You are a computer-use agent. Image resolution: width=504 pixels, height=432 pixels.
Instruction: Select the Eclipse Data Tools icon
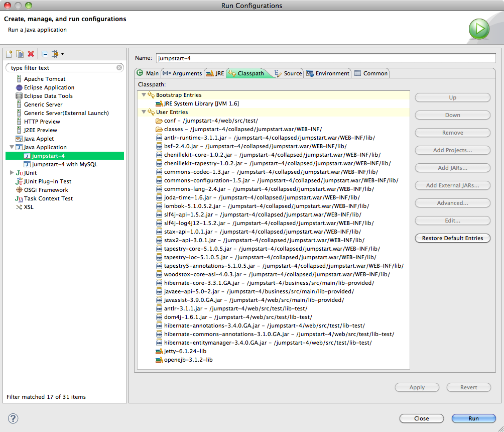point(19,96)
